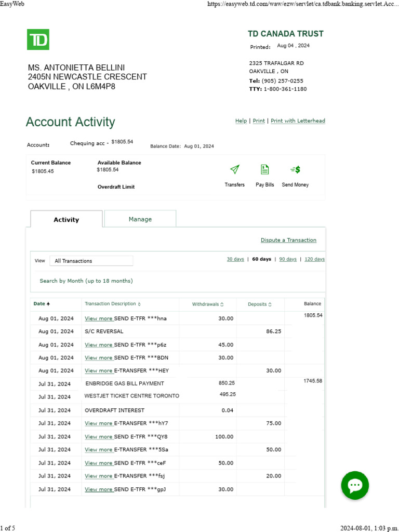Open Transfers paper plane icon
This screenshot has height=532, width=399.
tap(234, 169)
